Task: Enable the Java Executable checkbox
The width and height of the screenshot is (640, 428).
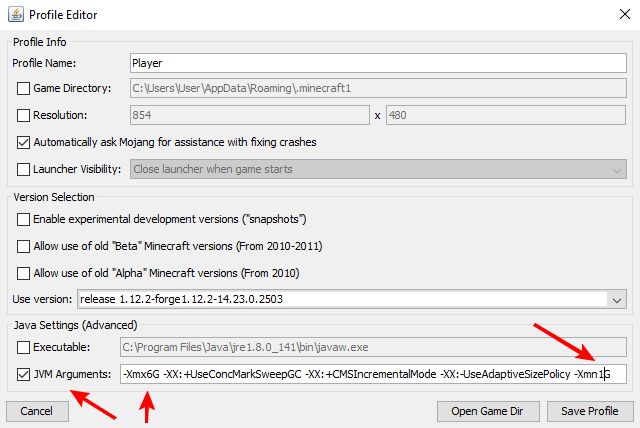Action: point(24,347)
